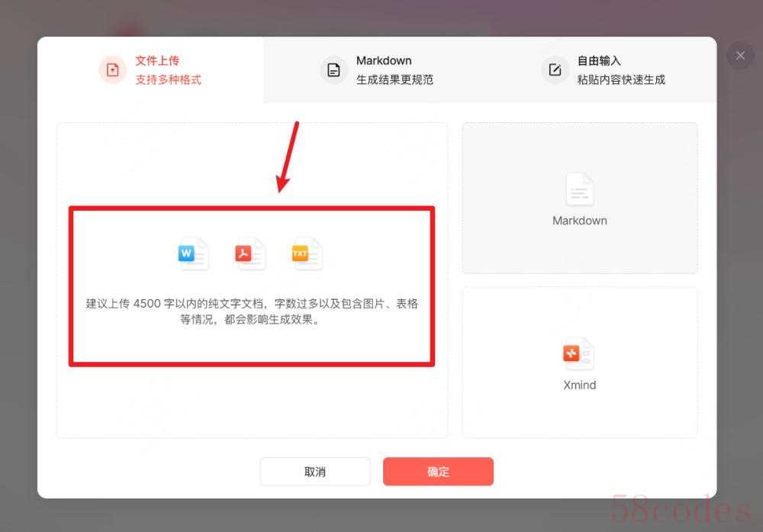Confirm with the 确定 button
The image size is (763, 532).
[x=438, y=471]
